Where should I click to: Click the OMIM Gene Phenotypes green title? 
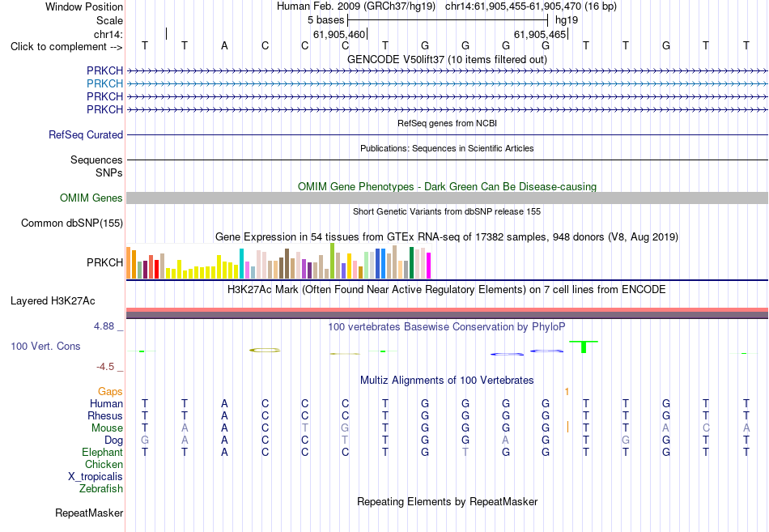coord(447,186)
